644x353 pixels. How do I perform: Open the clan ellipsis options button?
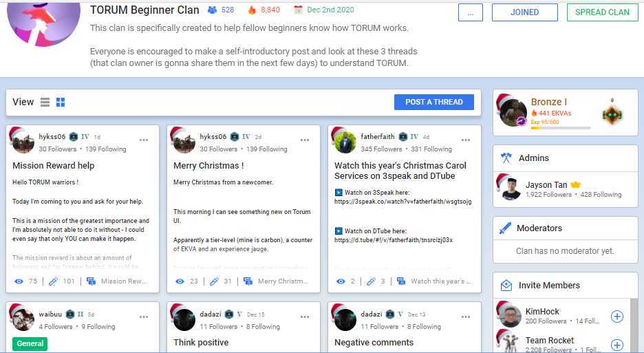(470, 12)
